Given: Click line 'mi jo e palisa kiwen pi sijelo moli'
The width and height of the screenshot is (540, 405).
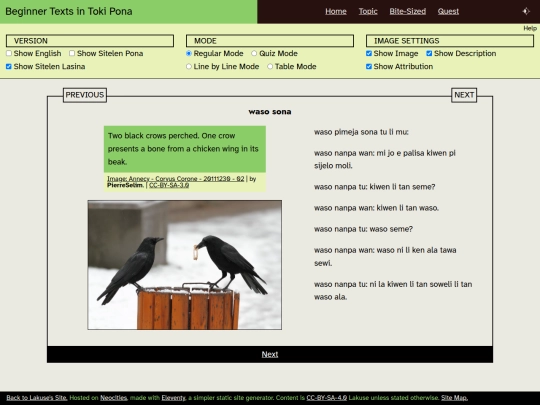Looking at the screenshot, I should pyautogui.click(x=385, y=159).
